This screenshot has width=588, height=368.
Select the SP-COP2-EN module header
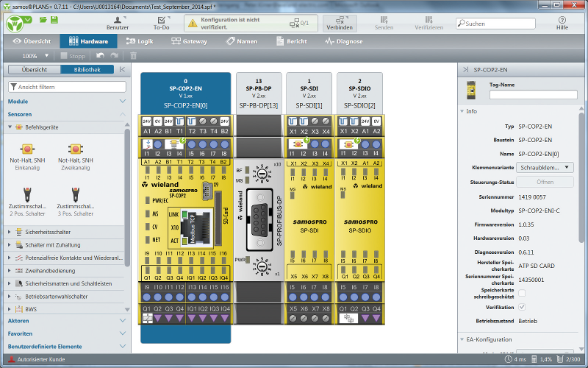click(x=186, y=93)
